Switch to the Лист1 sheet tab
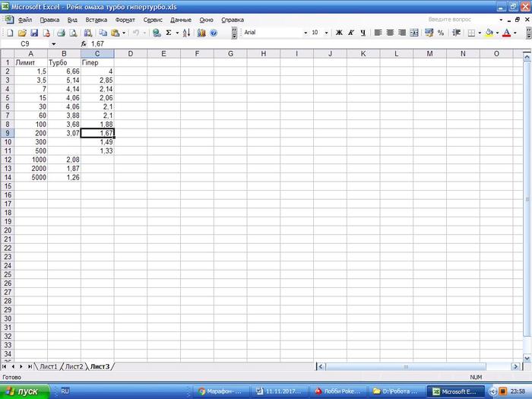532x399 pixels. [49, 366]
